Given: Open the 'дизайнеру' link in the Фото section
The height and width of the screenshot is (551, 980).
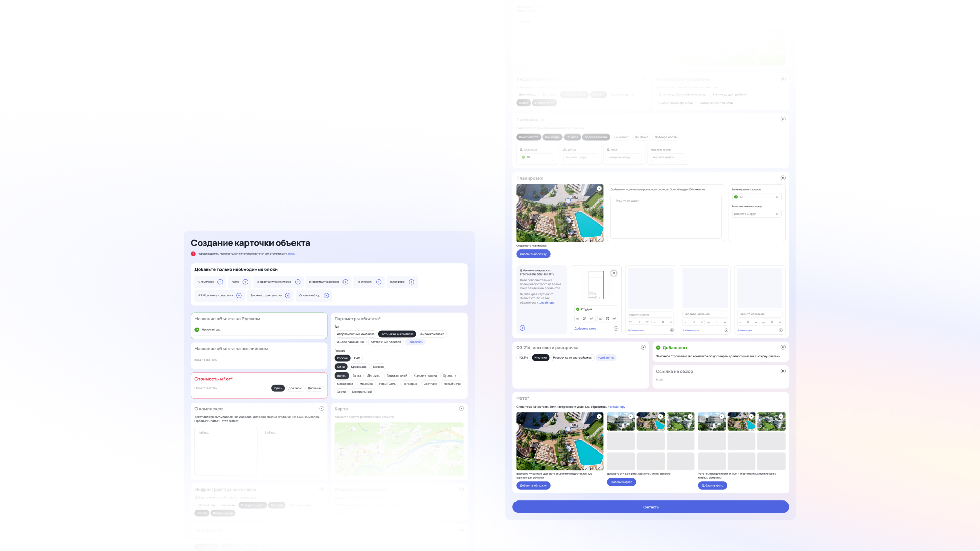Looking at the screenshot, I should pyautogui.click(x=618, y=407).
